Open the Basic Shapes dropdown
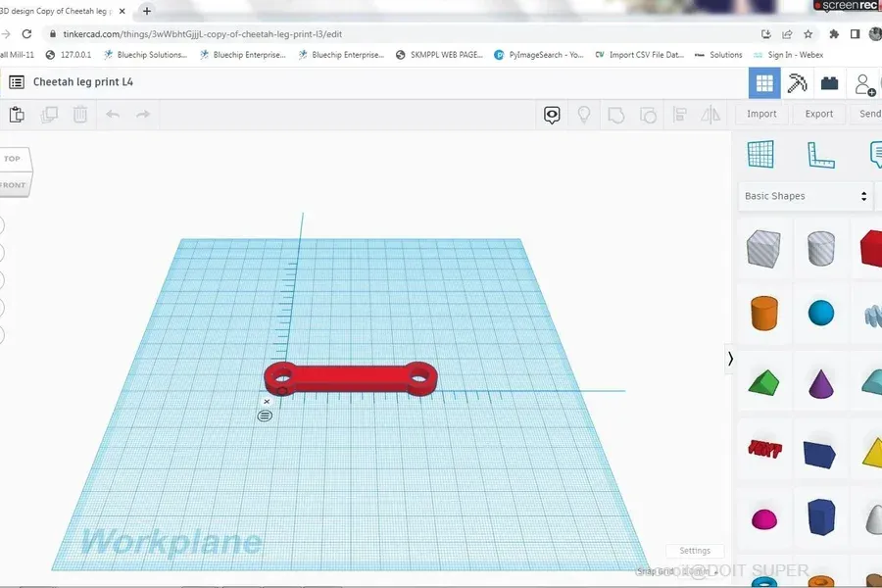The image size is (882, 588). 806,196
